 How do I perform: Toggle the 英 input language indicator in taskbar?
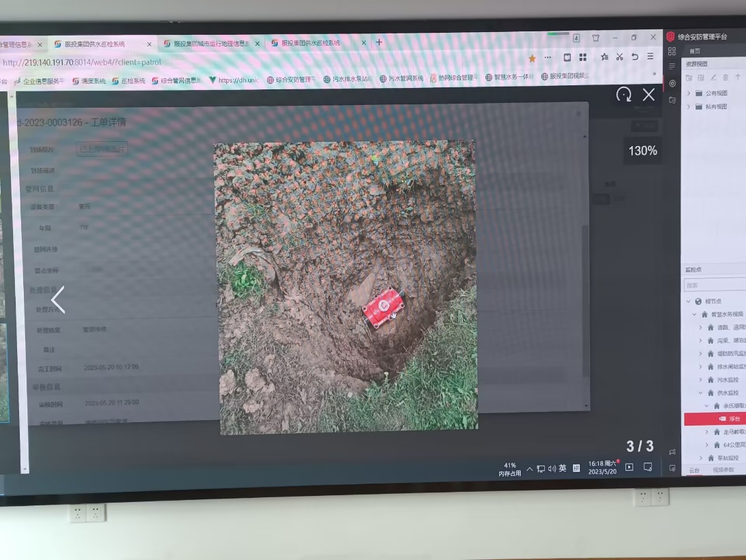pyautogui.click(x=563, y=469)
